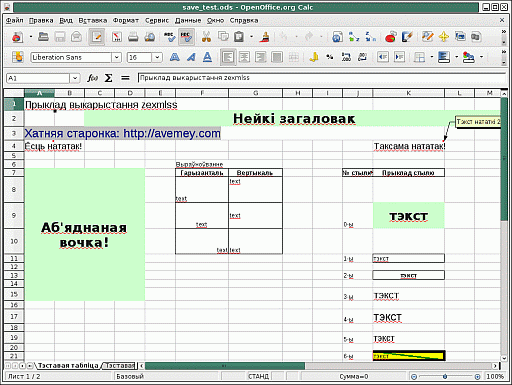The width and height of the screenshot is (512, 385).
Task: Click the zoom in plus button
Action: [x=477, y=376]
